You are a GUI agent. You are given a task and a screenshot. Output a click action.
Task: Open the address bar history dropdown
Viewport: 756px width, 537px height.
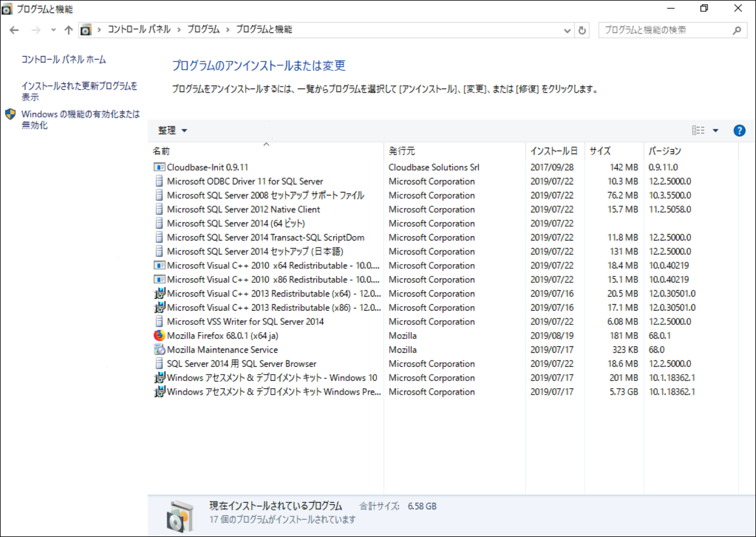point(567,30)
